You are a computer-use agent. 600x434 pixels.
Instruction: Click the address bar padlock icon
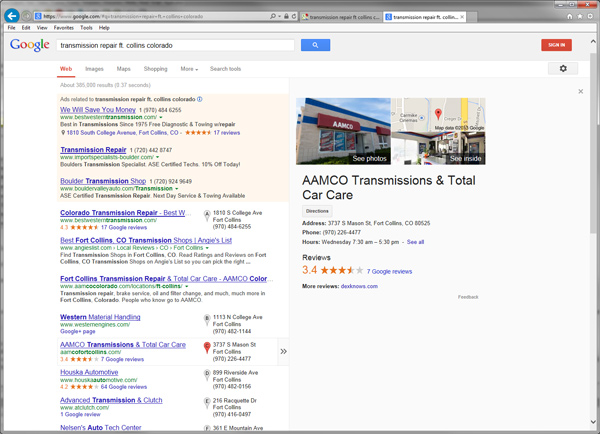coord(286,16)
